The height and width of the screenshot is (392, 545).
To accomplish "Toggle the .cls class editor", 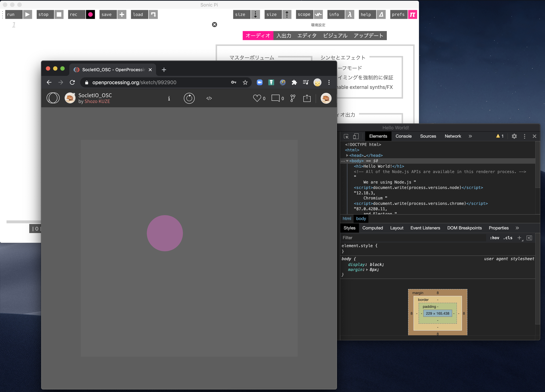I will (x=508, y=238).
